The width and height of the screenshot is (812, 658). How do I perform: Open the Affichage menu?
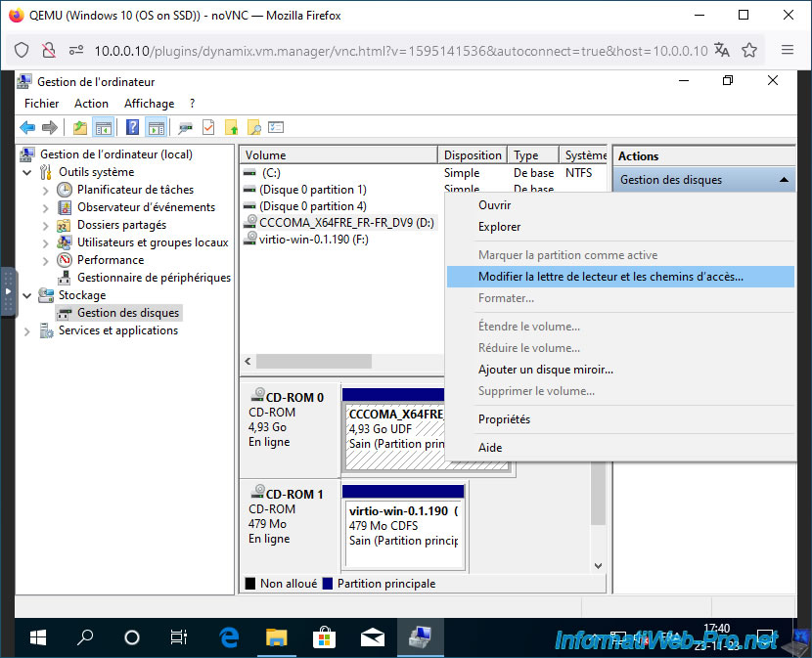149,104
